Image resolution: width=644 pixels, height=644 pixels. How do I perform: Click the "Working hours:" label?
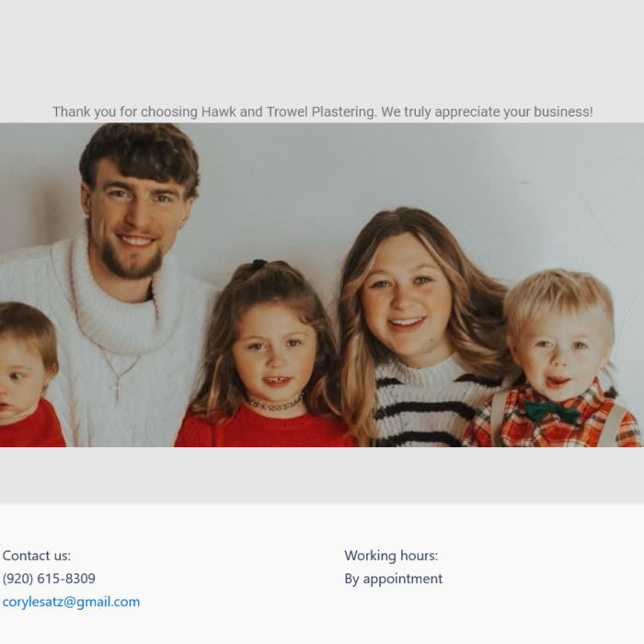tap(391, 556)
